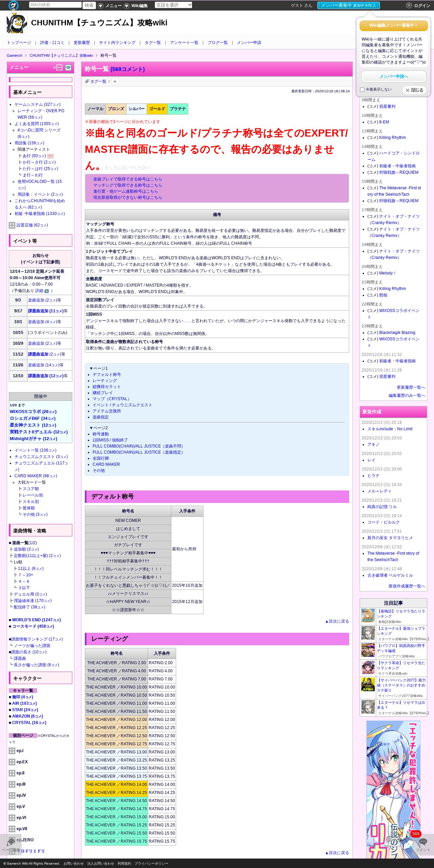Expand the ep.VI character list
434x868 pixels.
pyautogui.click(x=12, y=818)
